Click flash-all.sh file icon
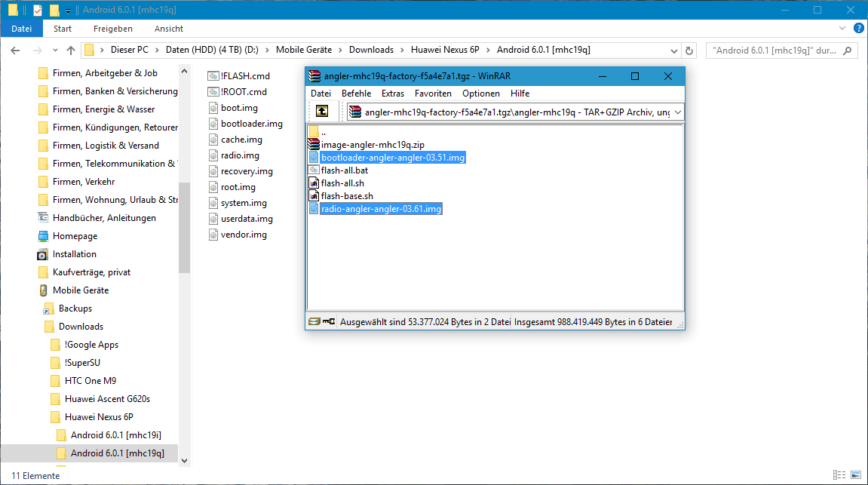Image resolution: width=868 pixels, height=485 pixels. 314,183
